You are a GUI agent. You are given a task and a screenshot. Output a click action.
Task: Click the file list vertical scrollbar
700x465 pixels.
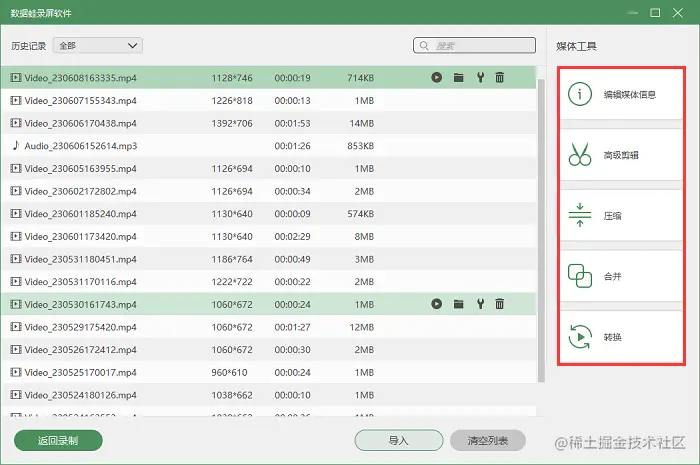[541, 230]
